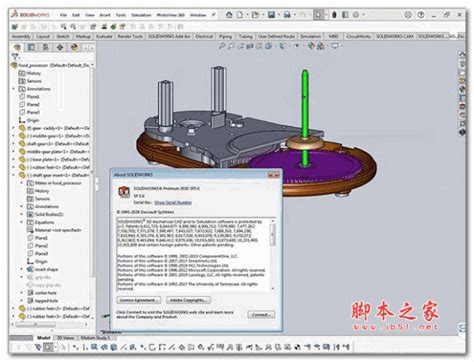Switch to the Evaluate ribbon tab
The height and width of the screenshot is (362, 474).
pos(104,36)
